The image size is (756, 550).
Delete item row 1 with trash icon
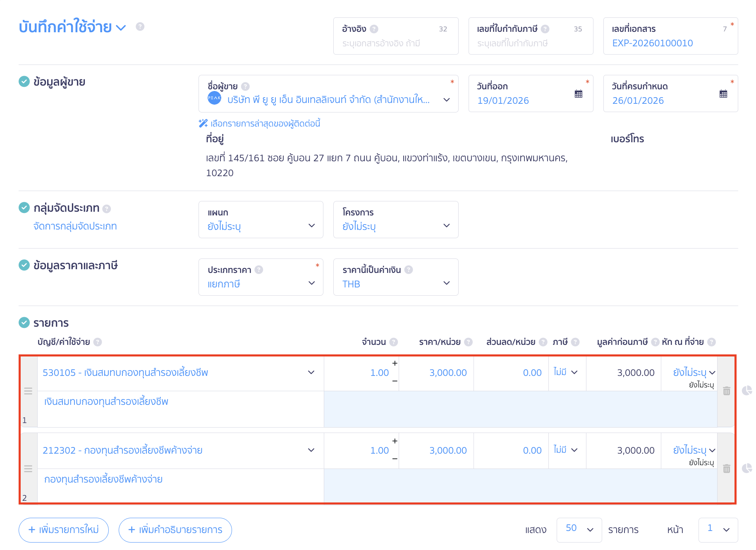[726, 391]
